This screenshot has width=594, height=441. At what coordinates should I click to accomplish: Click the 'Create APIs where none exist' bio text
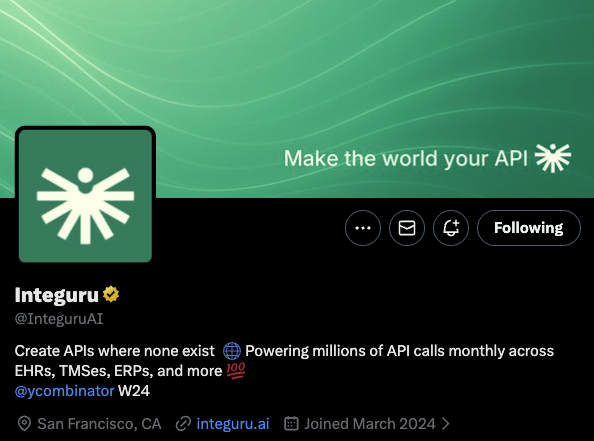coord(114,351)
